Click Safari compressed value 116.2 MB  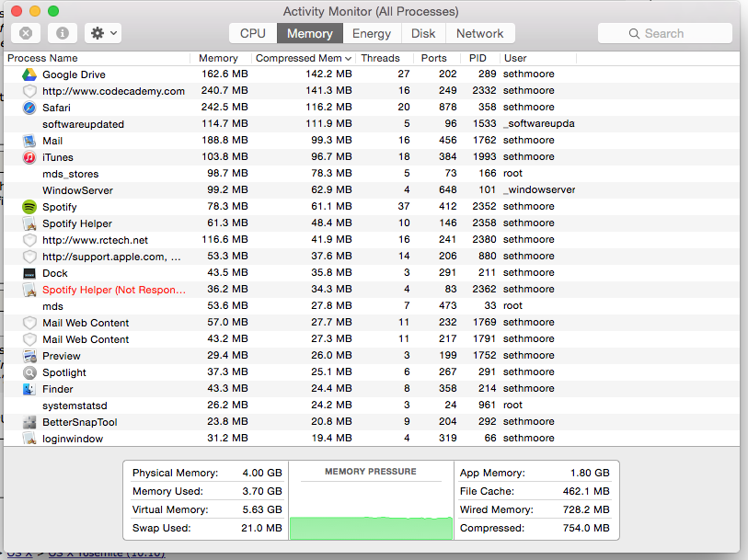(x=328, y=107)
